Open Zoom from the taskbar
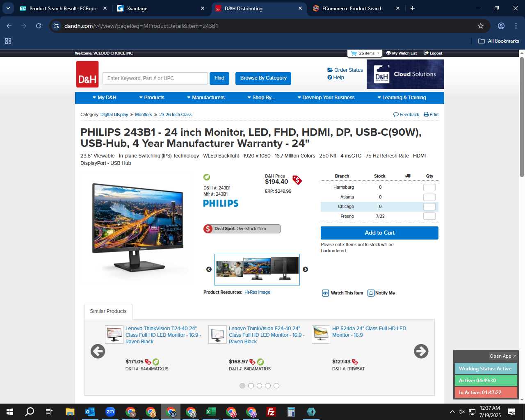This screenshot has width=525, height=420. 110,412
